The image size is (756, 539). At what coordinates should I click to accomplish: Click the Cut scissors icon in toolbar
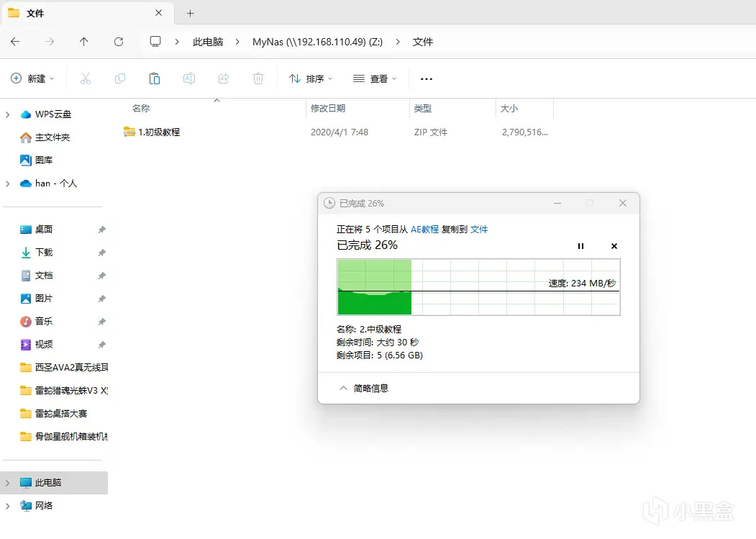86,78
